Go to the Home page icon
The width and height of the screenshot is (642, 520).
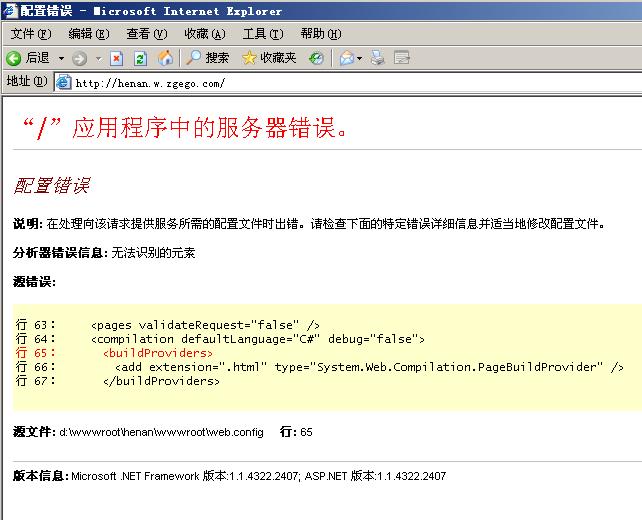click(x=165, y=58)
